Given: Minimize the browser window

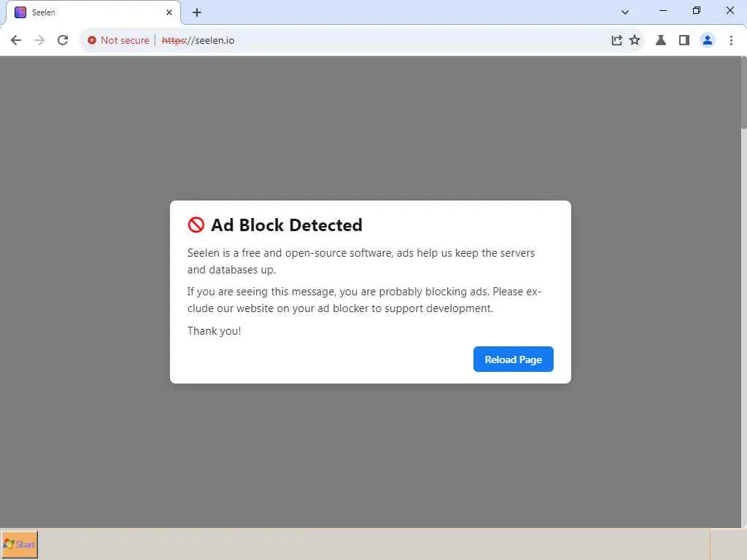Looking at the screenshot, I should 662,10.
